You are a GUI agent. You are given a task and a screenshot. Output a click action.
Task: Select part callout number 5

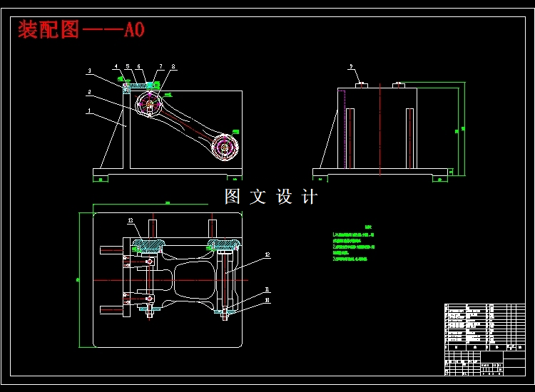click(x=128, y=66)
